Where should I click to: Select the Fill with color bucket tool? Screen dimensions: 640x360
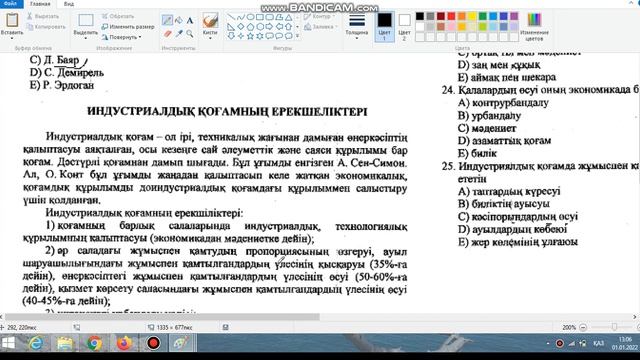[x=179, y=20]
